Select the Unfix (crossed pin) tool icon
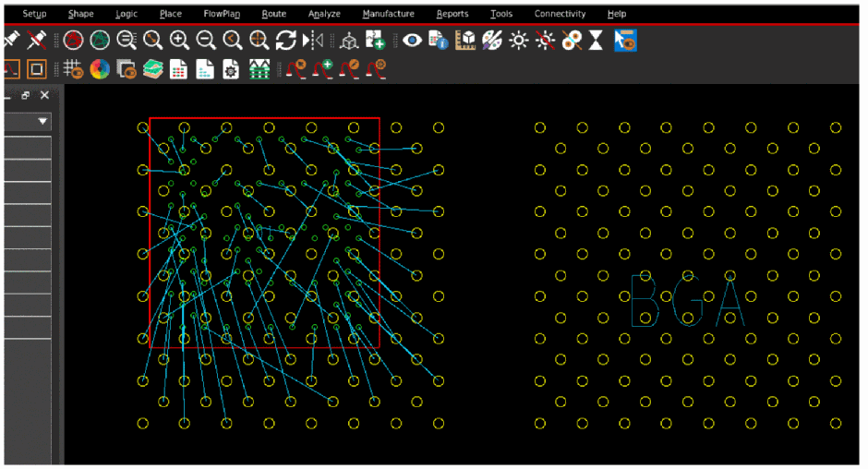This screenshot has width=868, height=469. click(37, 40)
